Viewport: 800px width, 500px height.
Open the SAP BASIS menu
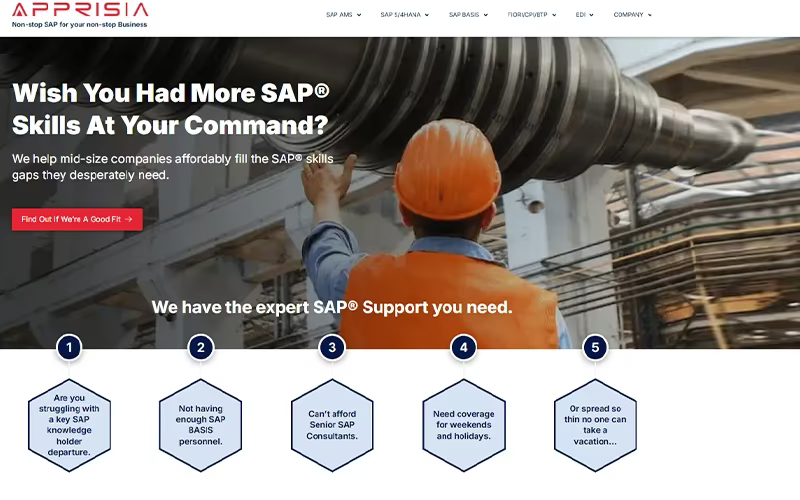coord(464,15)
